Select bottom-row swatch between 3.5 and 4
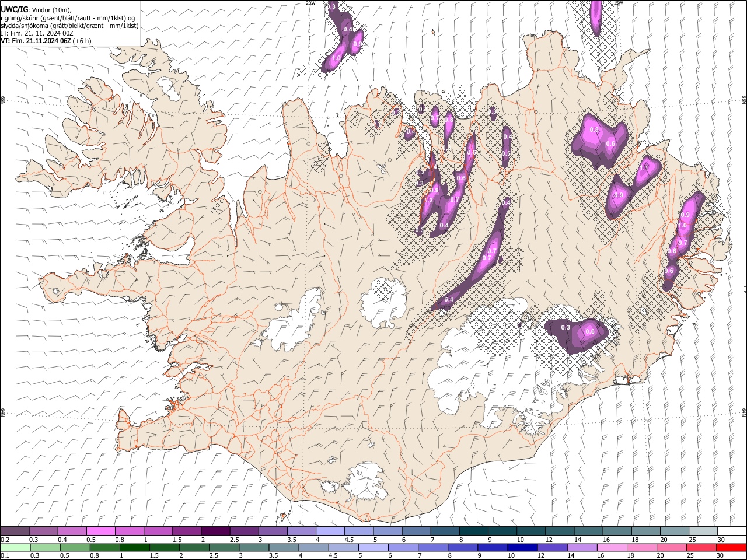 point(283,547)
